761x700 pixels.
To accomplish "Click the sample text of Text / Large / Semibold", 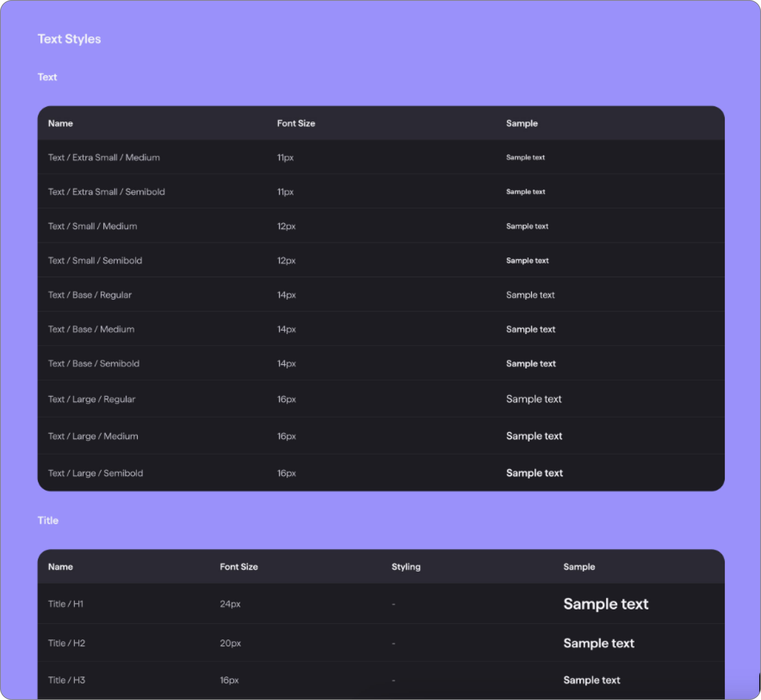I will point(534,473).
